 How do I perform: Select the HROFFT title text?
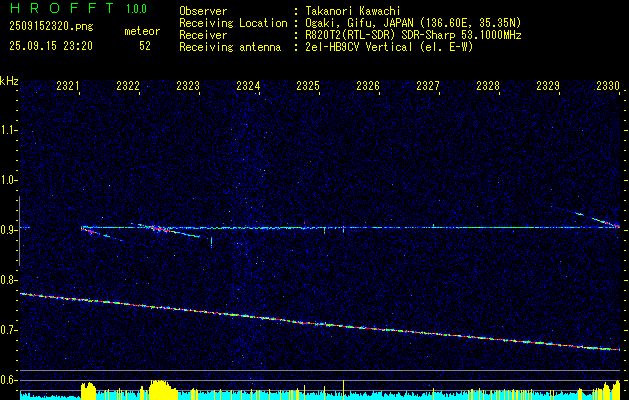(63, 8)
